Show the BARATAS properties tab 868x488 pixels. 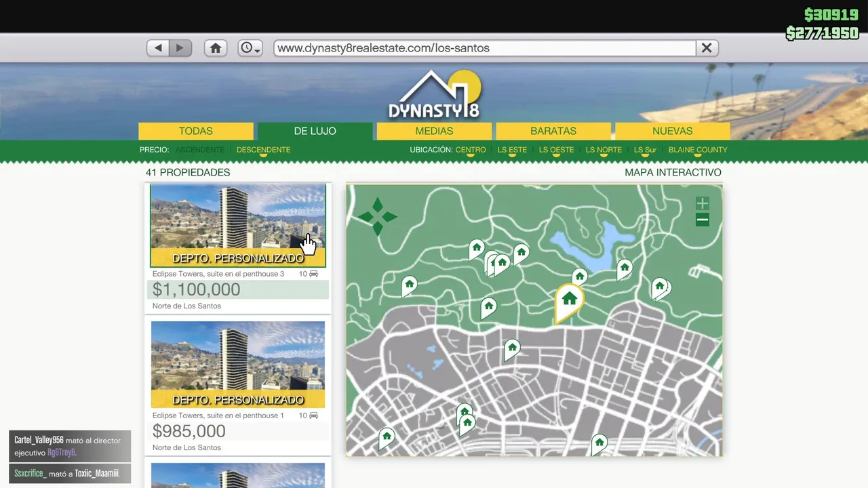click(553, 131)
